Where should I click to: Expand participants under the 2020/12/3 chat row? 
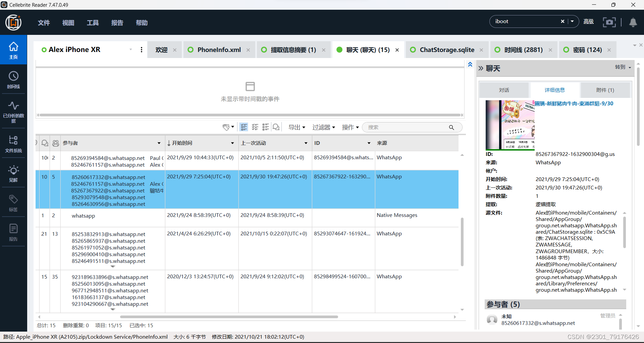coord(113,309)
